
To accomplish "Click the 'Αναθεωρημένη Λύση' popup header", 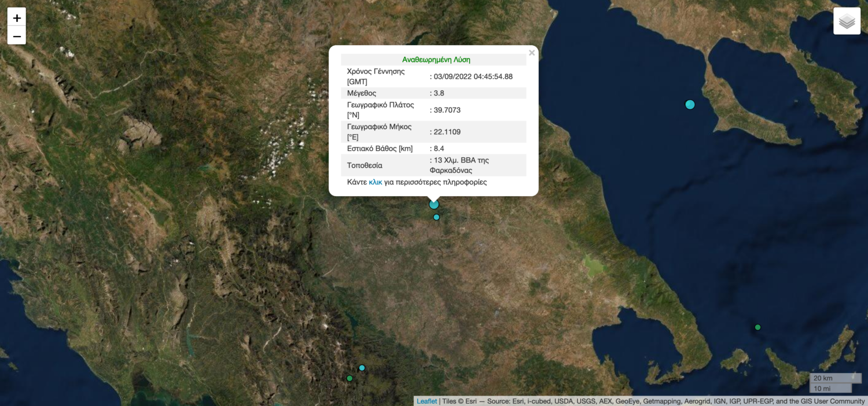I will click(436, 60).
